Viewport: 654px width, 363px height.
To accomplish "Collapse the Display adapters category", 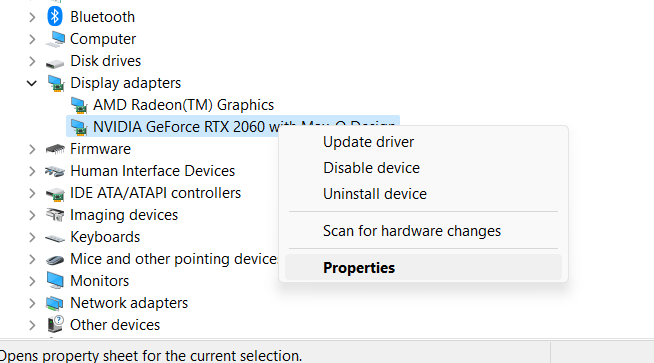I will pos(32,83).
